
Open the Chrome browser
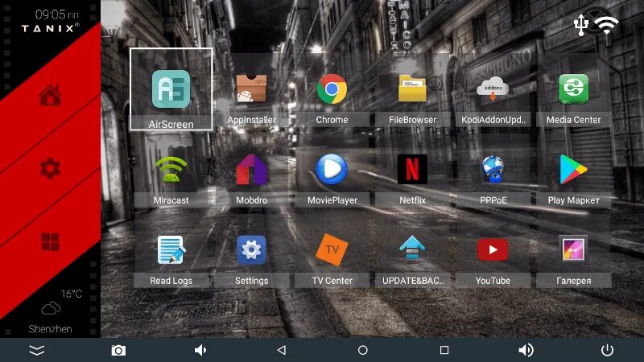pyautogui.click(x=332, y=88)
